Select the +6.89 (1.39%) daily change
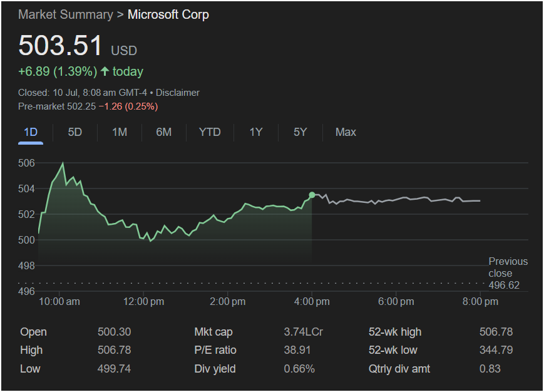Screen dimensions: 544x392 click(58, 71)
